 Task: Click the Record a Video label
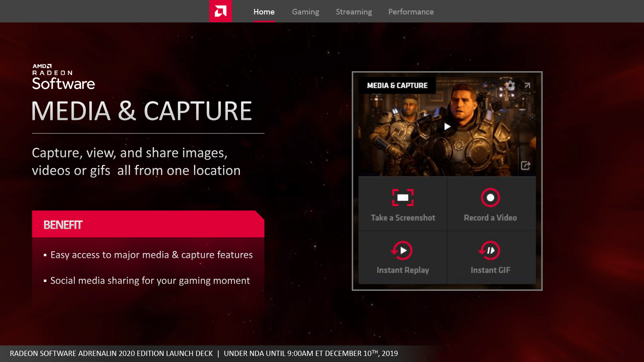pyautogui.click(x=490, y=218)
